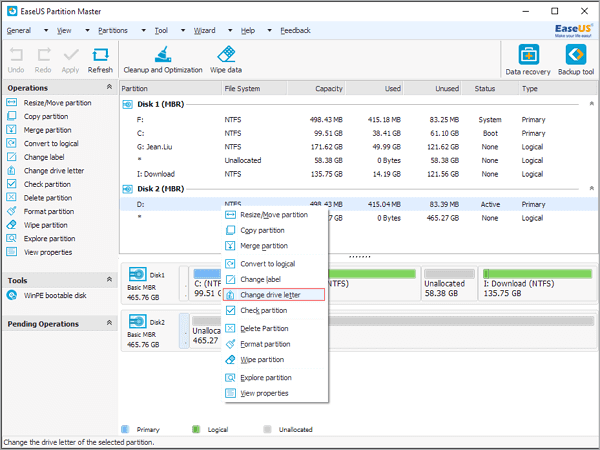The height and width of the screenshot is (450, 600).
Task: Click Explore partition in Operations panel
Action: pos(41,239)
